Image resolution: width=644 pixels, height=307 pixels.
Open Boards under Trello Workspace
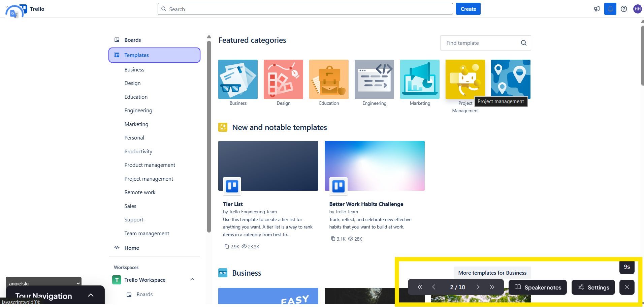(144, 294)
